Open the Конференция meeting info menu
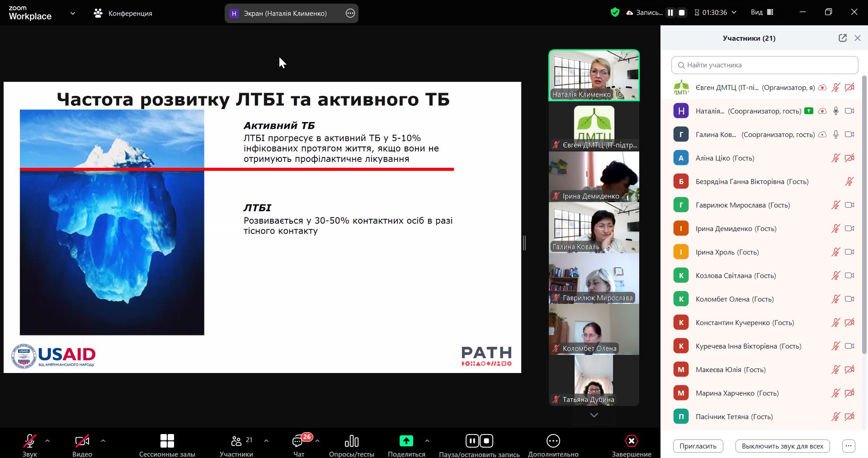 pyautogui.click(x=123, y=13)
